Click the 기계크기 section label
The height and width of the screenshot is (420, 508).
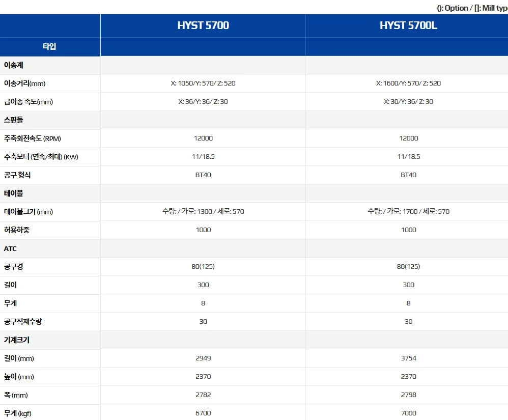tap(17, 340)
